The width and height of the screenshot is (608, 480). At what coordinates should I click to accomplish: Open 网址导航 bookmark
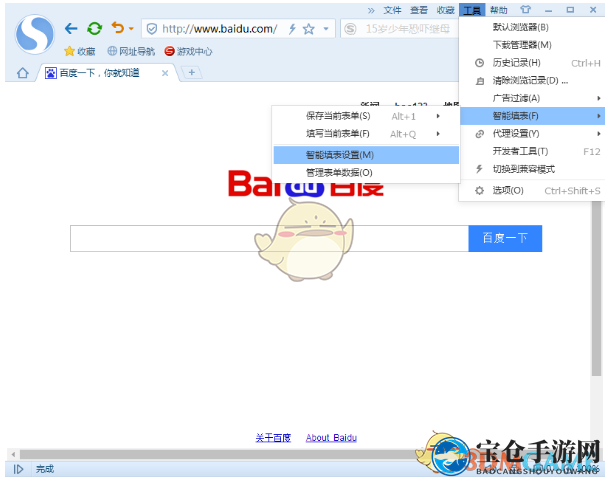point(131,51)
